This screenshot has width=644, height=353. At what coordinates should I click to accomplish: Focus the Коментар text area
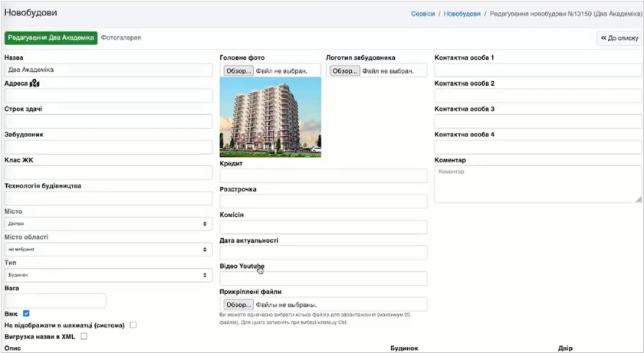pyautogui.click(x=537, y=185)
